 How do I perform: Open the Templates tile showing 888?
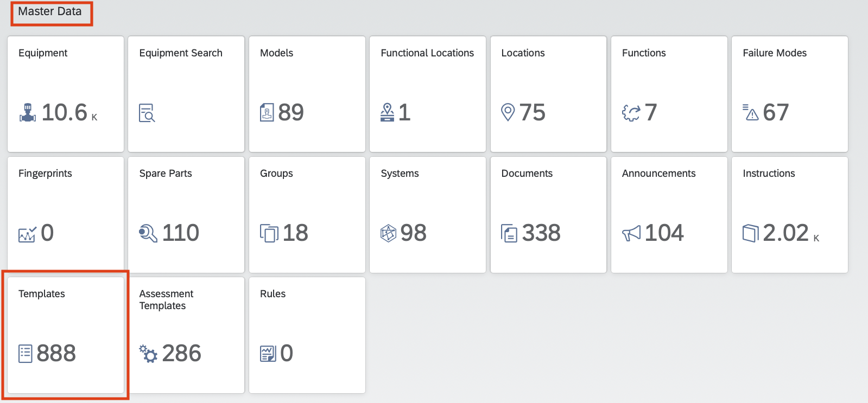[66, 335]
